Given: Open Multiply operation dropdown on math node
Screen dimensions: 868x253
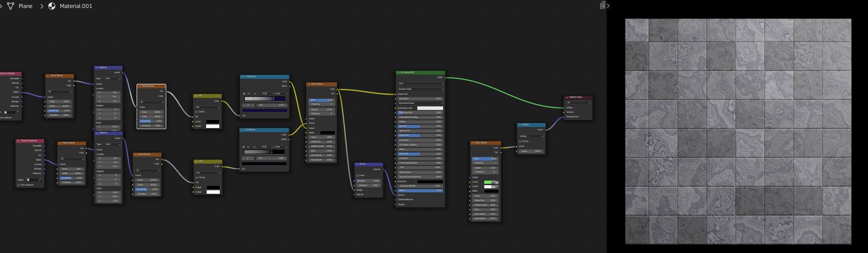Looking at the screenshot, I should [531, 136].
